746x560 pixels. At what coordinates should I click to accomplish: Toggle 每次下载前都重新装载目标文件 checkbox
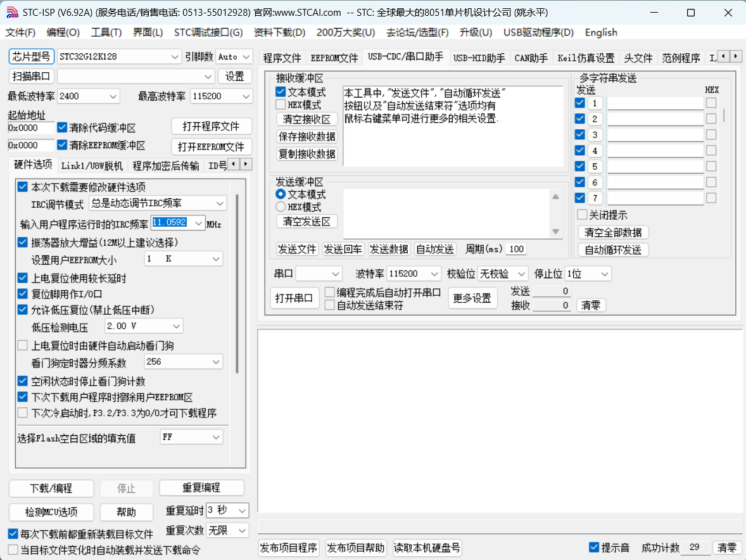click(x=13, y=534)
